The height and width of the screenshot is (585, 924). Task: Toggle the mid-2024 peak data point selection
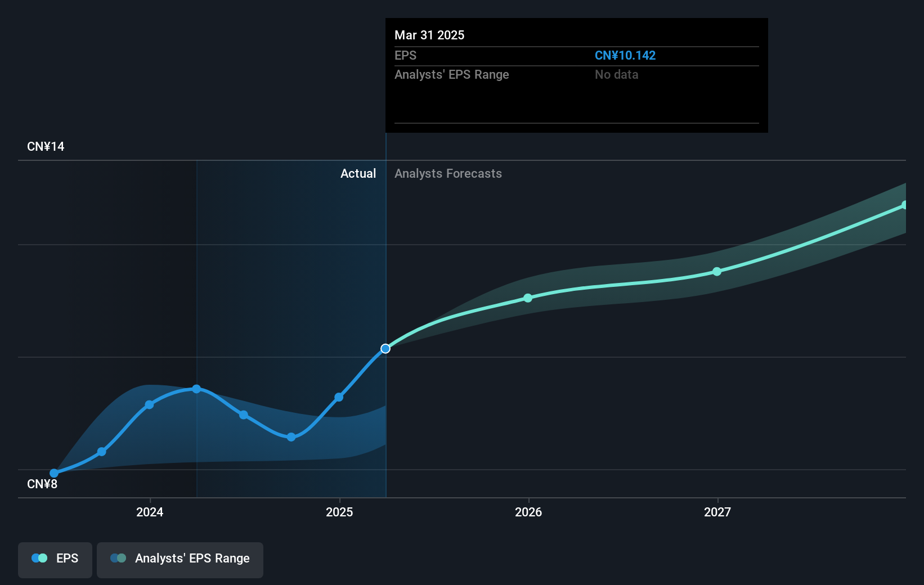pyautogui.click(x=196, y=389)
